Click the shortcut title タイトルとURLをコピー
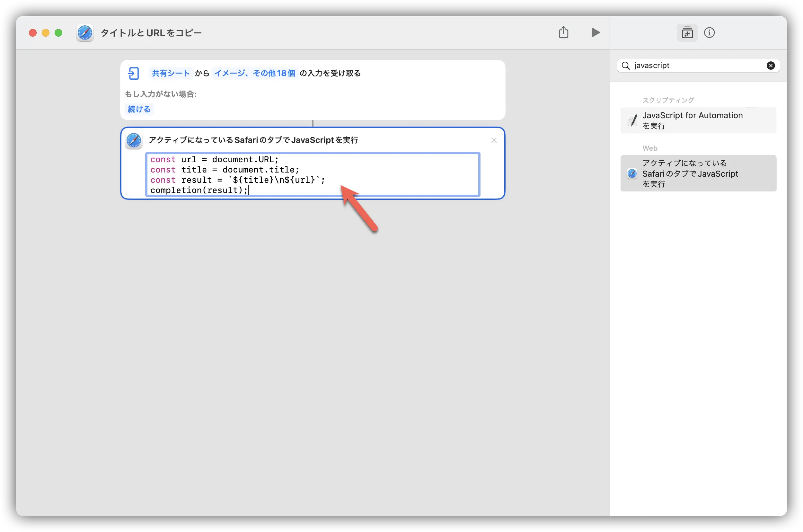The height and width of the screenshot is (532, 803). click(x=151, y=33)
